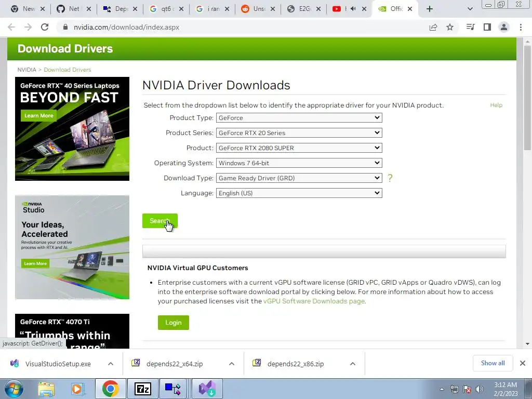Click the green Search button
532x399 pixels.
point(160,221)
